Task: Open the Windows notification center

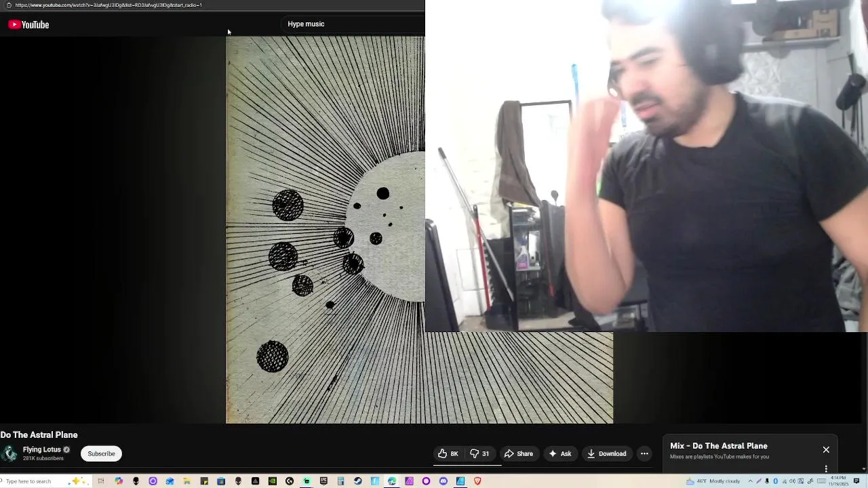Action: click(x=856, y=481)
